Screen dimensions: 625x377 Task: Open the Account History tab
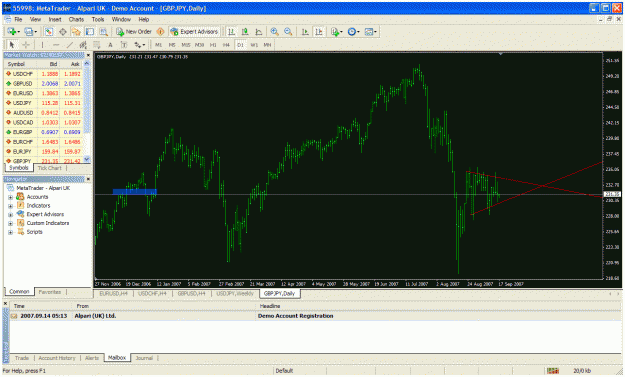tap(57, 358)
